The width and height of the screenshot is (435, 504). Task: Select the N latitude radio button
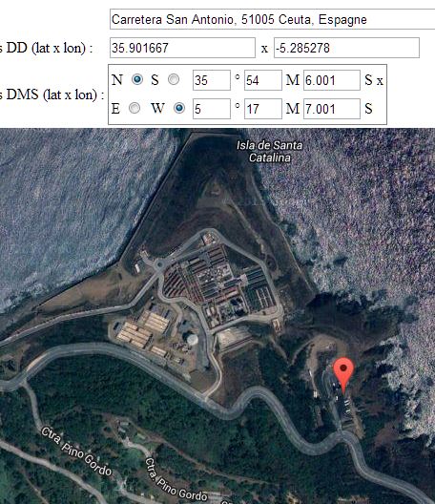click(137, 79)
